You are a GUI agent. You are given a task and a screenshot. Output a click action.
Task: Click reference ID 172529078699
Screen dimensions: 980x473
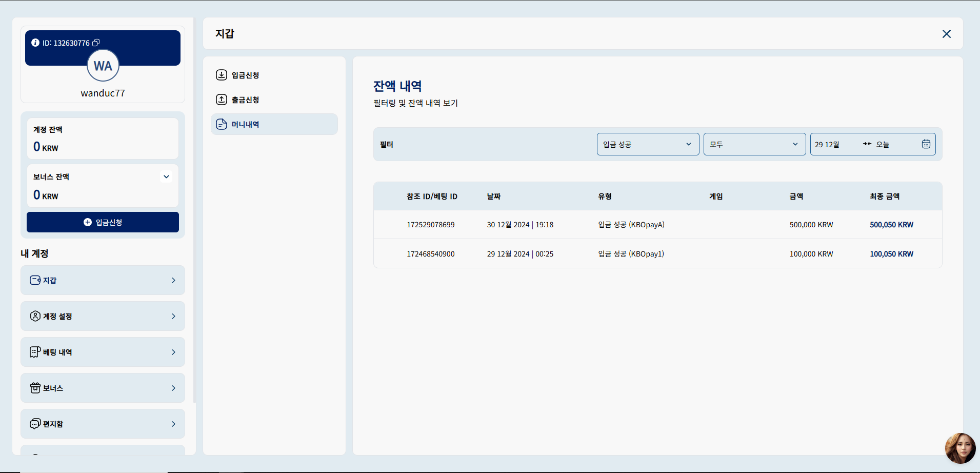[x=431, y=225]
